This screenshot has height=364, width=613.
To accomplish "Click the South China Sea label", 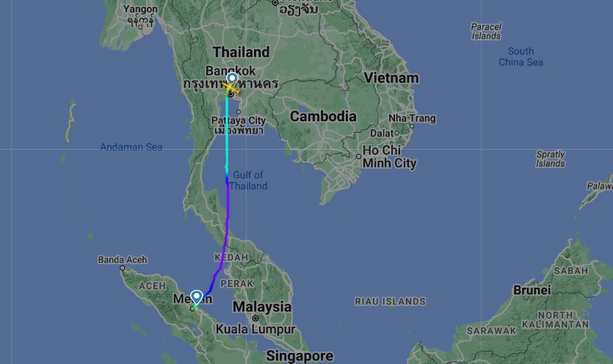I will pyautogui.click(x=520, y=57).
